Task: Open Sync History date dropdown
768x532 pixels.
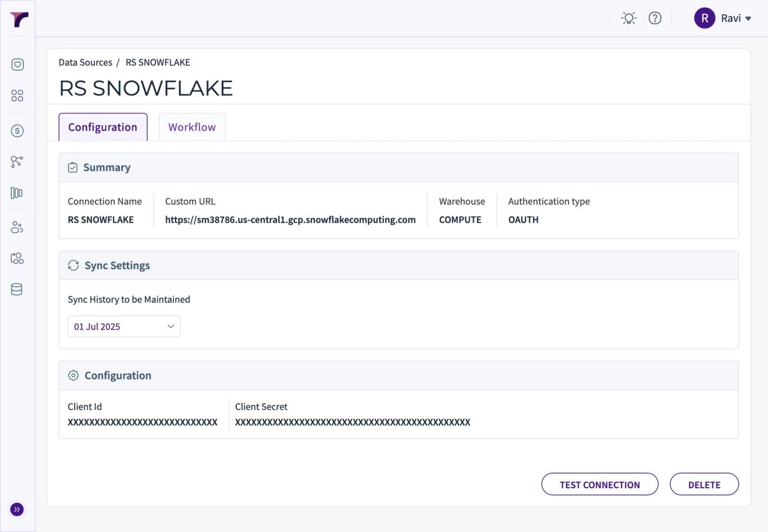Action: 124,326
